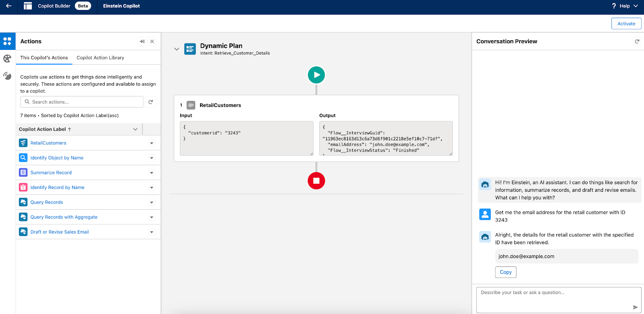Open Identify Object by Name link
The image size is (644, 314).
[x=57, y=158]
